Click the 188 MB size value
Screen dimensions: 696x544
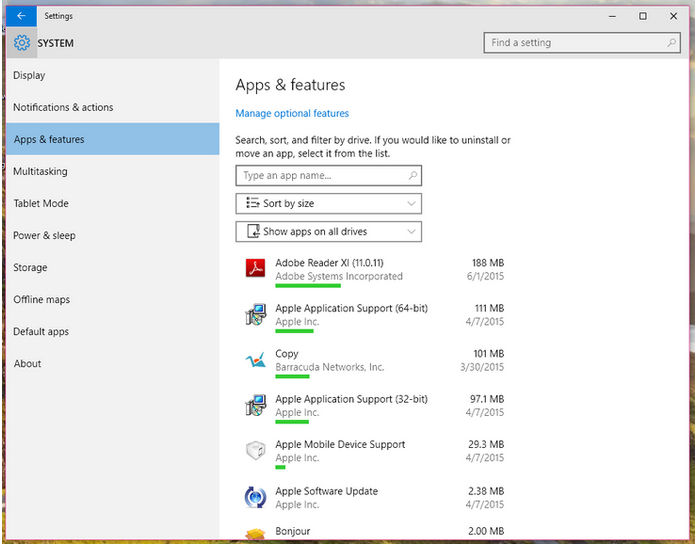tap(488, 263)
